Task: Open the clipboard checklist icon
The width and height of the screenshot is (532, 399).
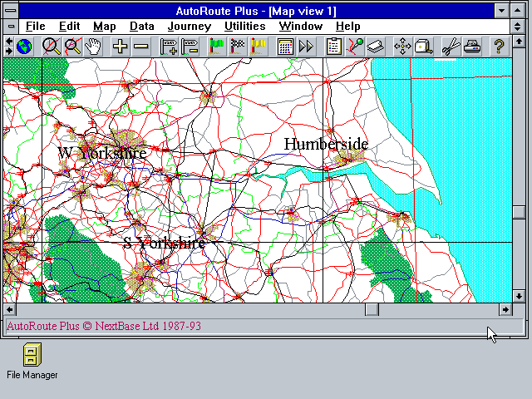Action: 333,47
